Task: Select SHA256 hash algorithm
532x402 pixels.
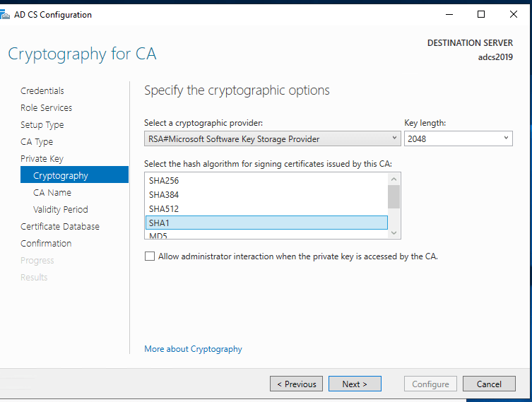Action: [x=164, y=180]
